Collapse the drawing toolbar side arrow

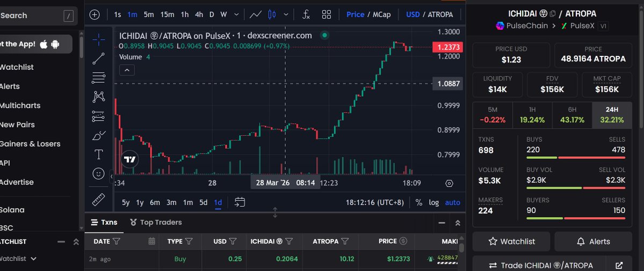[112, 177]
